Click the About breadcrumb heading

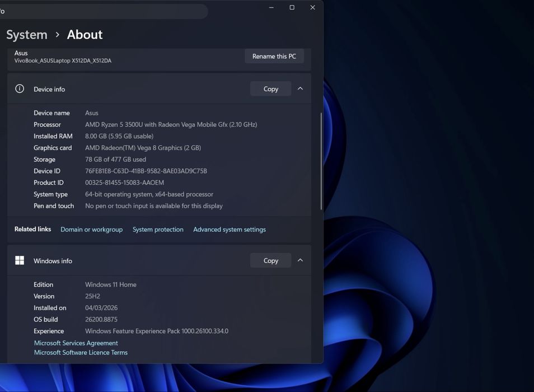[x=85, y=35]
